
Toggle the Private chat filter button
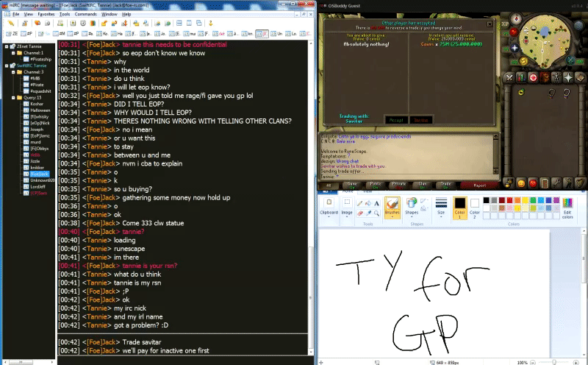399,185
